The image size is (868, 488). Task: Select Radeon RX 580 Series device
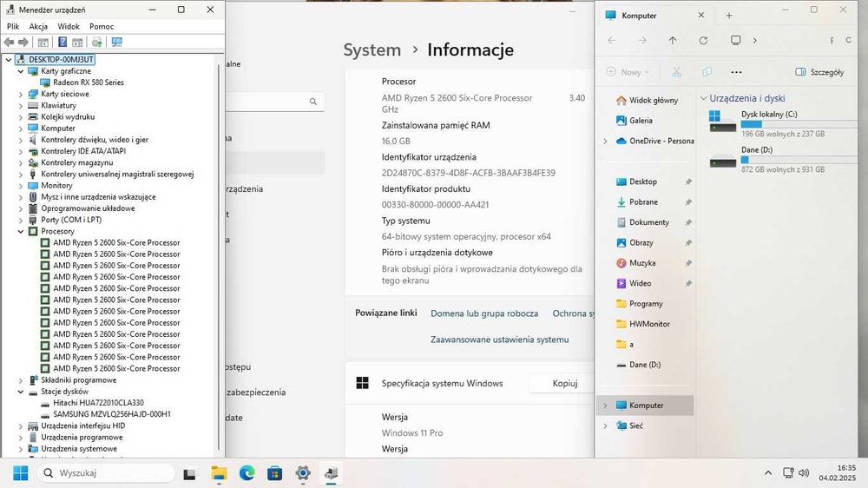(89, 82)
